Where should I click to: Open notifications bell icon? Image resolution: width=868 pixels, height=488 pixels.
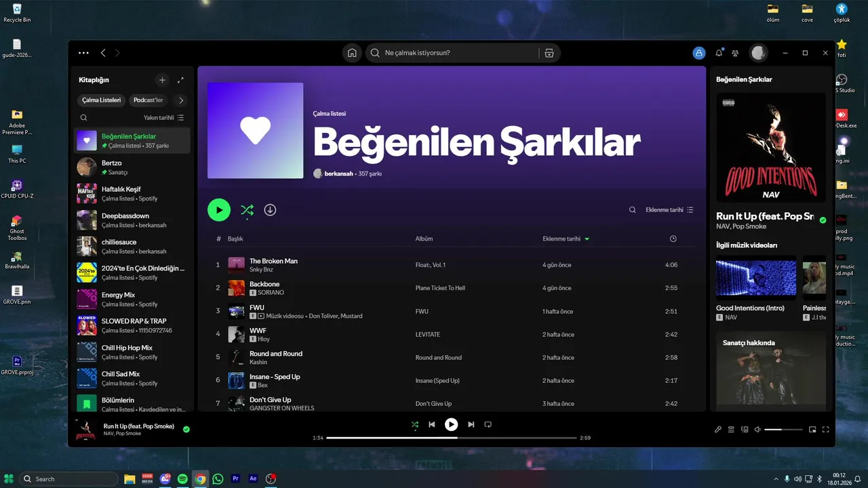719,53
